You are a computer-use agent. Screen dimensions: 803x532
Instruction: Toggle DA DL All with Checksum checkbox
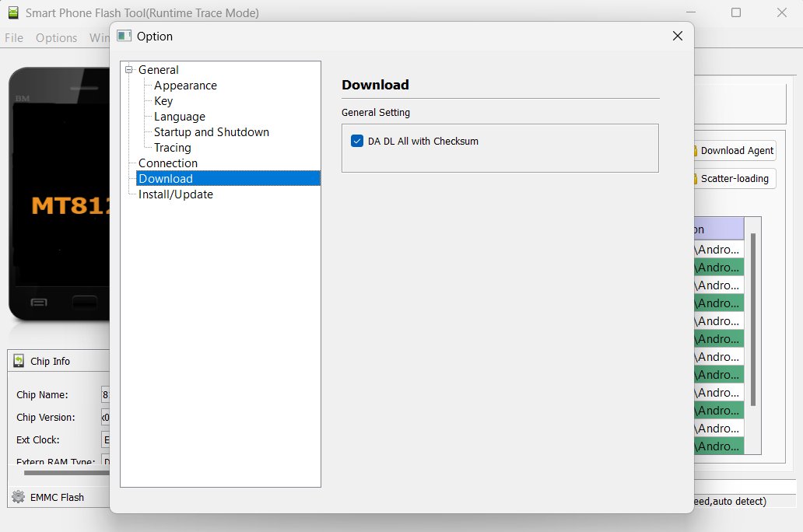(x=357, y=141)
